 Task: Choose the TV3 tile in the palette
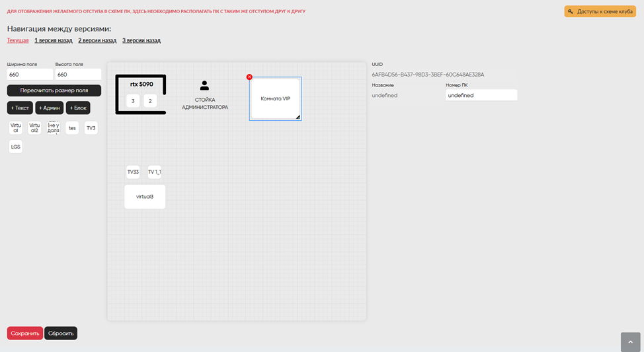click(x=91, y=128)
